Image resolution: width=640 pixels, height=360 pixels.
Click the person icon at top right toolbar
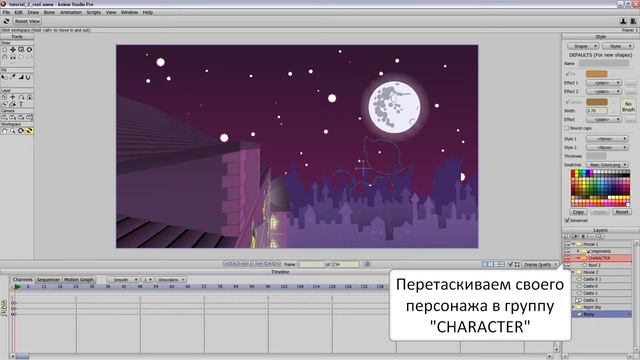623,21
